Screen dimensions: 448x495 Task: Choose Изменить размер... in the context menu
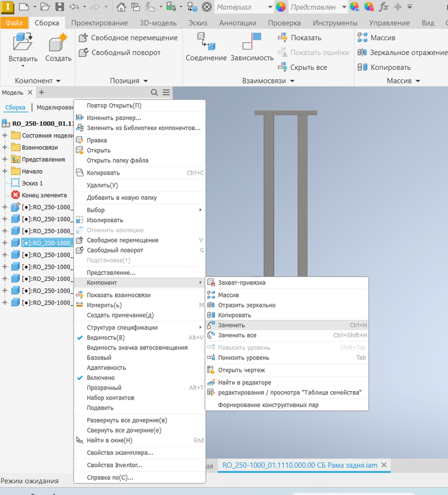[x=140, y=118]
